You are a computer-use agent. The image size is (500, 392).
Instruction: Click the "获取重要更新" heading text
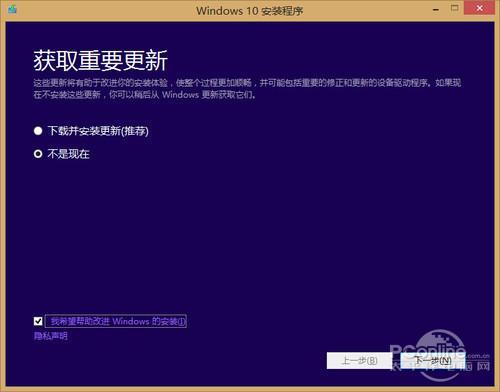[x=100, y=61]
